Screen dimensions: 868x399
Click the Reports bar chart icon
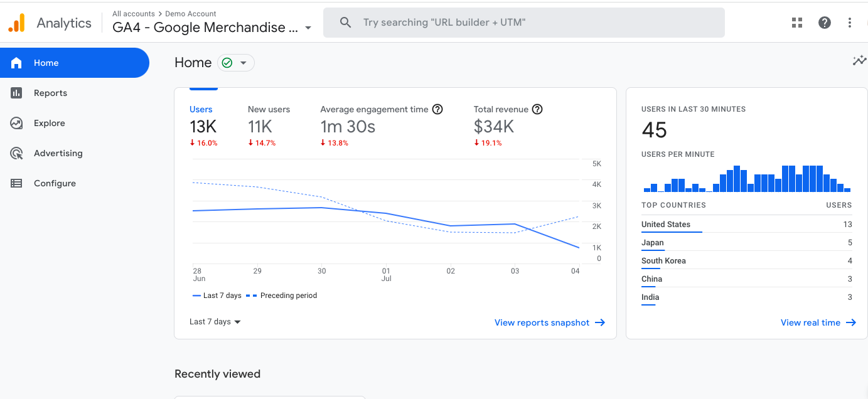point(16,93)
